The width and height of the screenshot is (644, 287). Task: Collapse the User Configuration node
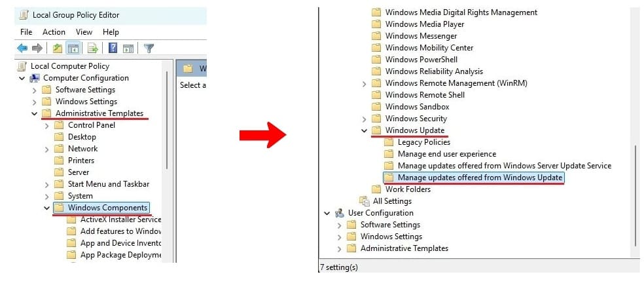pyautogui.click(x=327, y=213)
